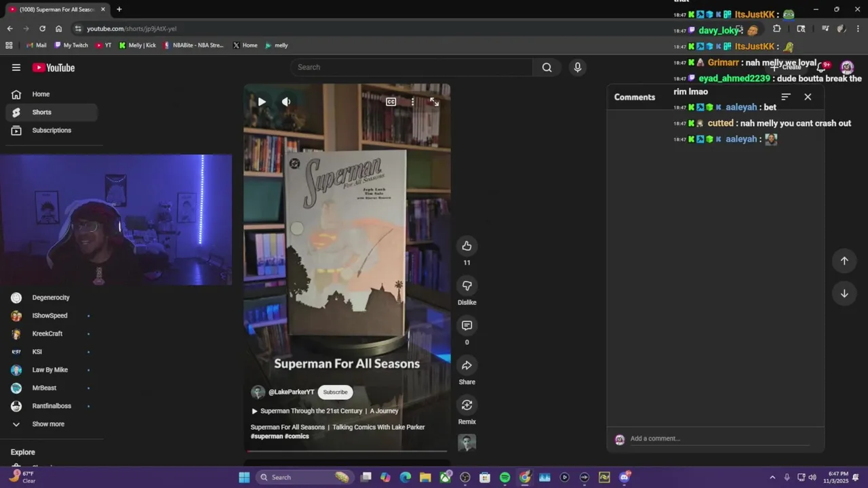Sort comments using sort icon
Image resolution: width=868 pixels, height=488 pixels.
[786, 97]
